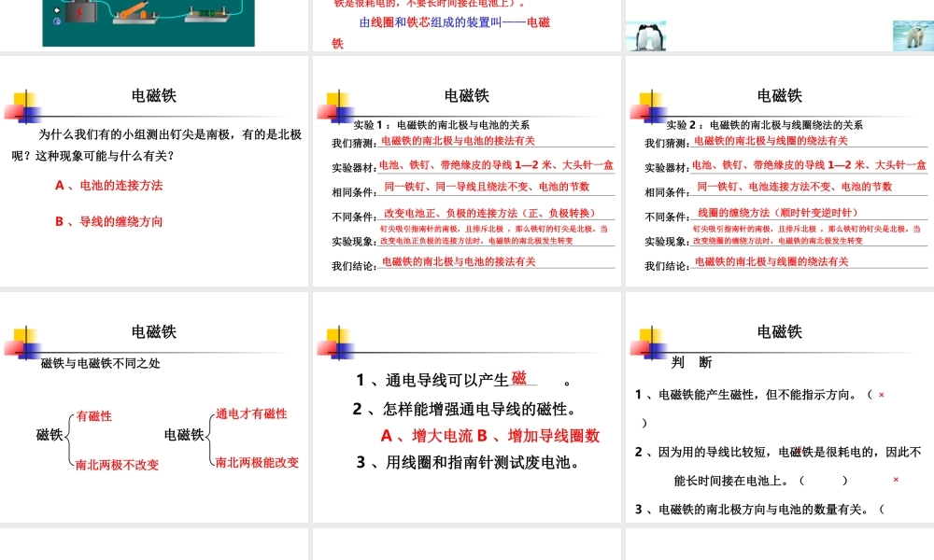Click the 实验器材 line in the 实验 2 slide
This screenshot has height=560, width=934.
pos(809,165)
